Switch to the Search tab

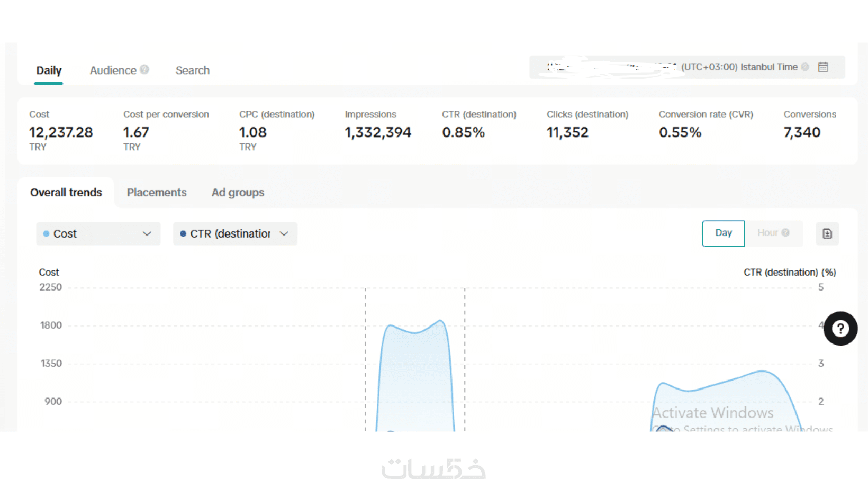tap(193, 70)
